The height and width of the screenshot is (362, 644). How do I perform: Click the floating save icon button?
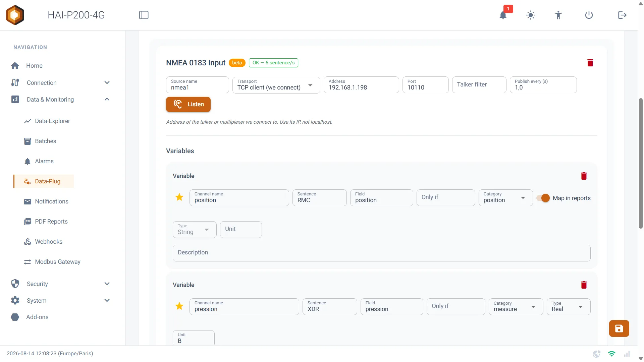point(619,328)
